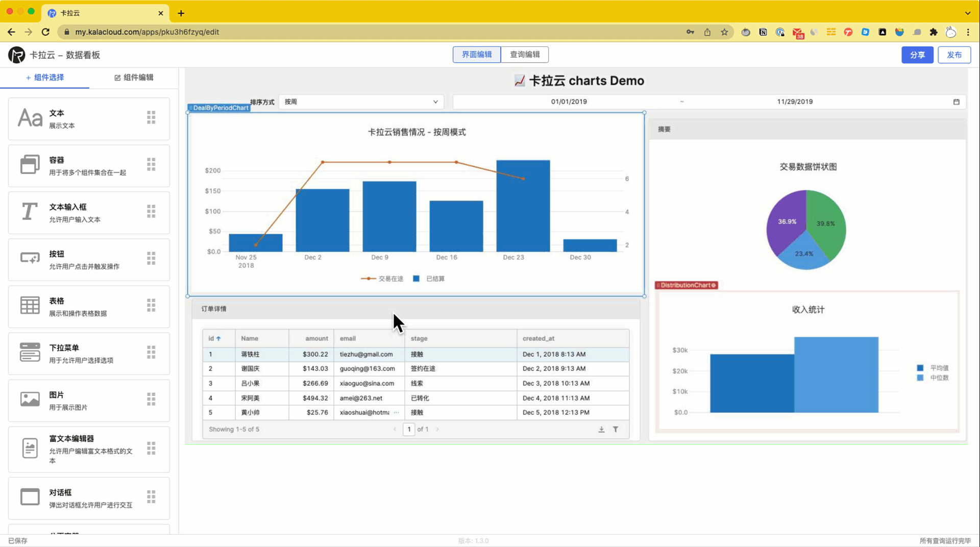The height and width of the screenshot is (547, 980).
Task: Click the 发布 publish button
Action: click(954, 55)
